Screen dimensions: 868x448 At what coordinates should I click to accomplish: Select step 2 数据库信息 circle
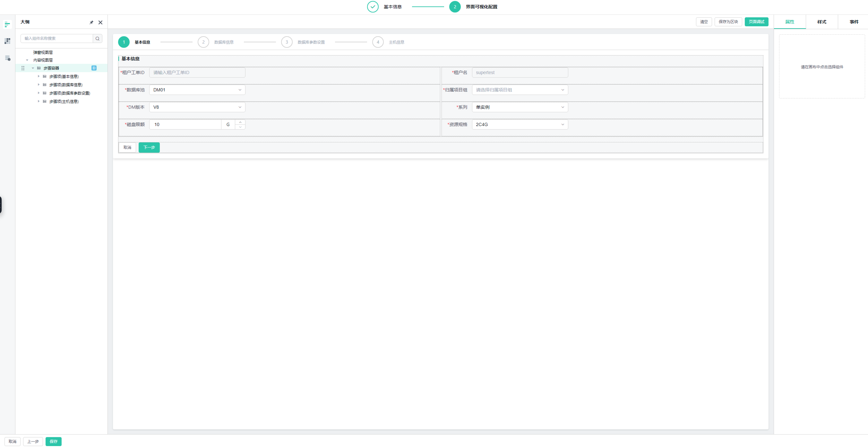pos(203,42)
